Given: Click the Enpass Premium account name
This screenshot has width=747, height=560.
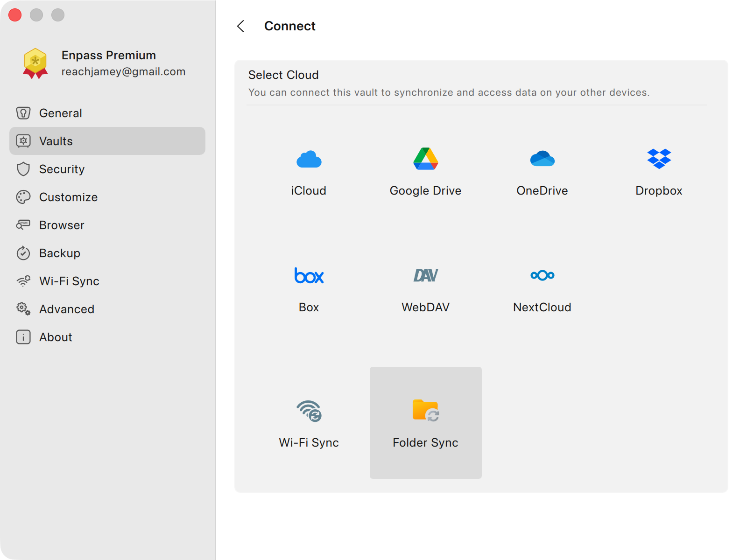Looking at the screenshot, I should 109,55.
